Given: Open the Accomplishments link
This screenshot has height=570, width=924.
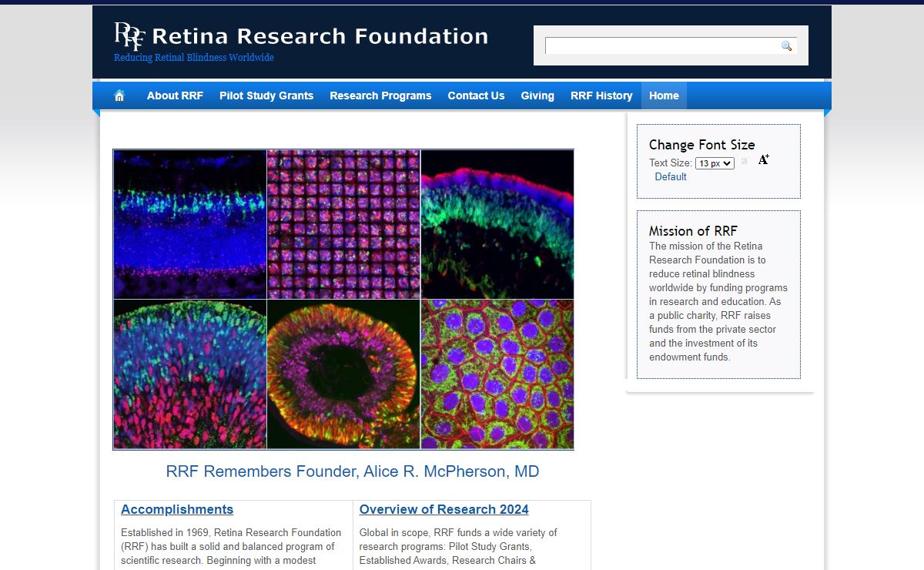Looking at the screenshot, I should (177, 510).
